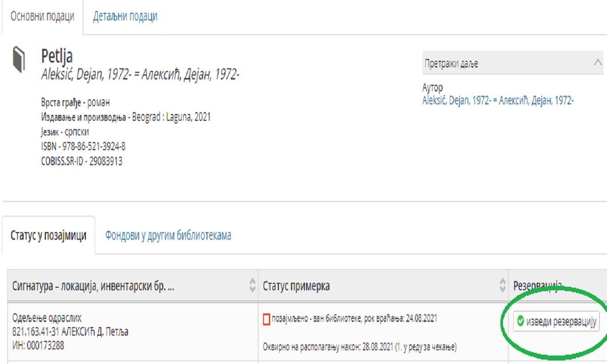Select the Основни подаци tab

[42, 16]
